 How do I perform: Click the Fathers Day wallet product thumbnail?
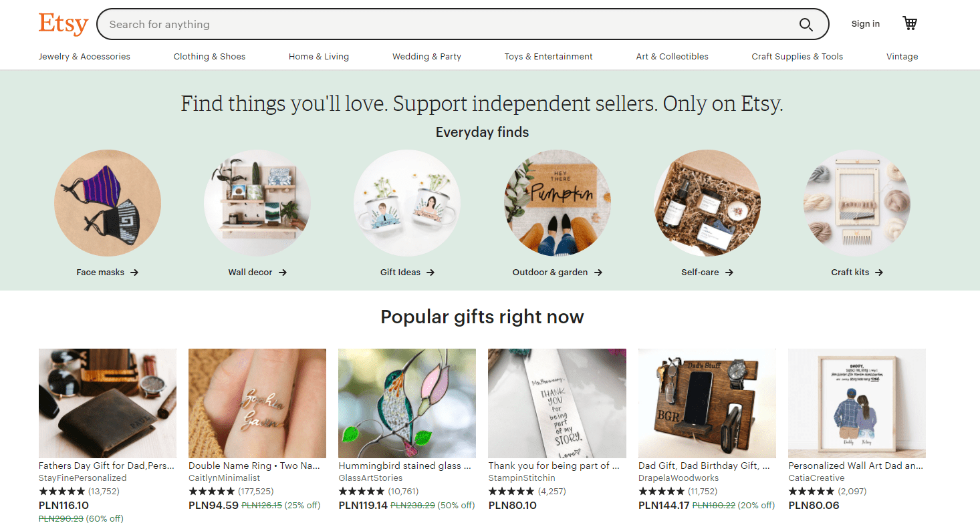(107, 403)
